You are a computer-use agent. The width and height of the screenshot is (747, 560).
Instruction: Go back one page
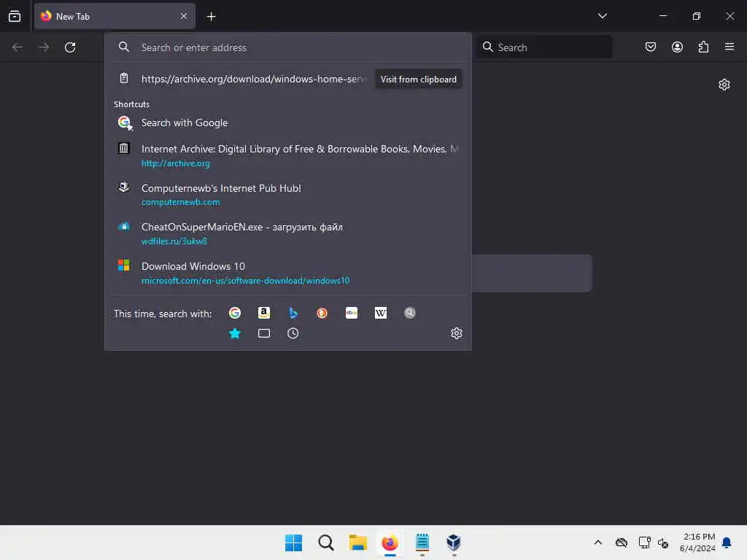[x=18, y=47]
